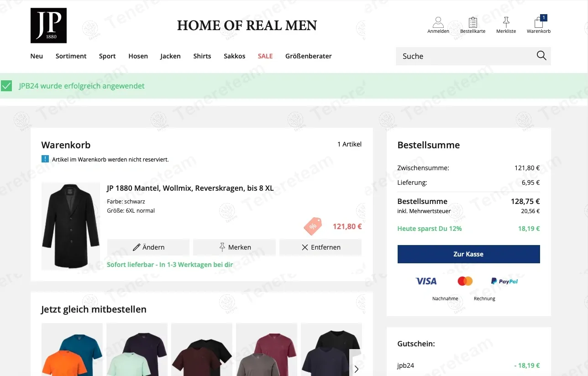Click the Lieferung 6,95 € value
Viewport: 588px width, 376px height.
pos(531,183)
